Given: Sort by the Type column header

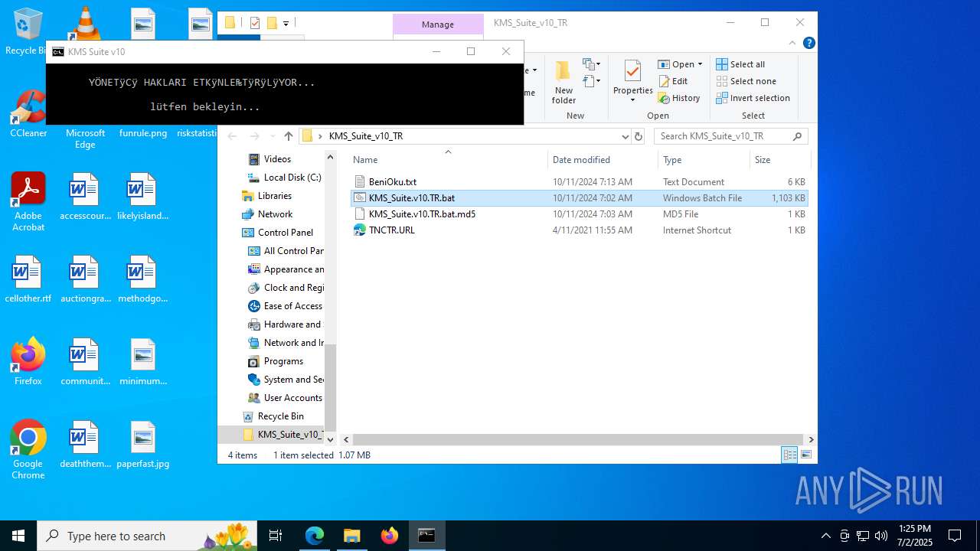Looking at the screenshot, I should point(704,160).
